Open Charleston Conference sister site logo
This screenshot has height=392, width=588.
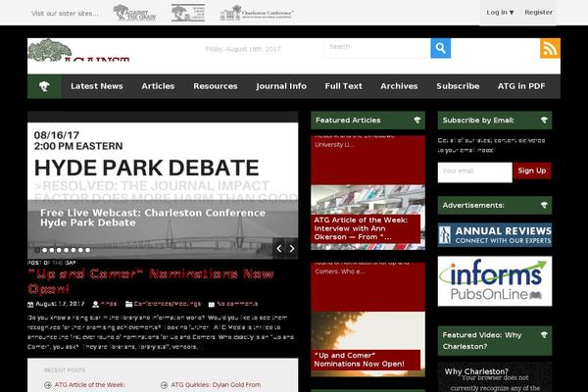[257, 13]
